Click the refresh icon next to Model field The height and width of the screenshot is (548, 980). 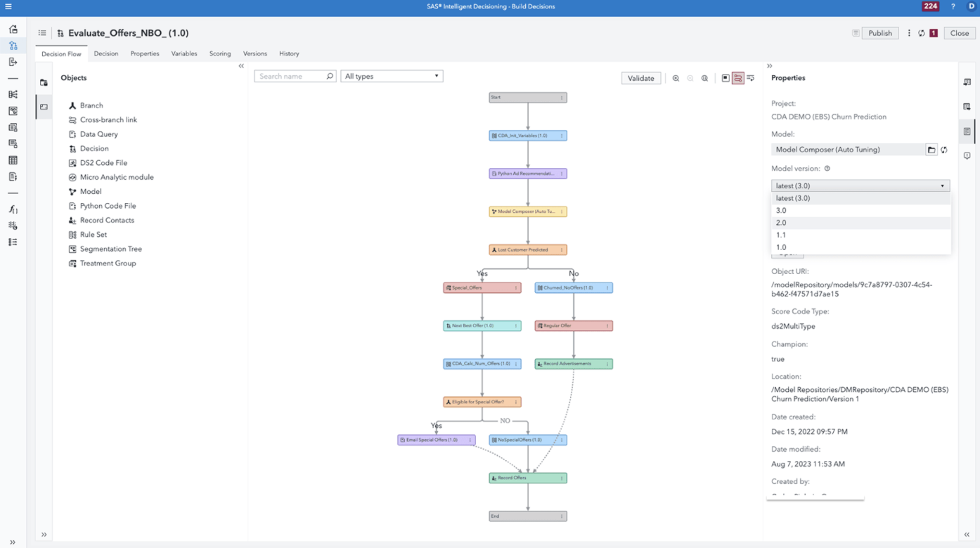click(x=944, y=150)
